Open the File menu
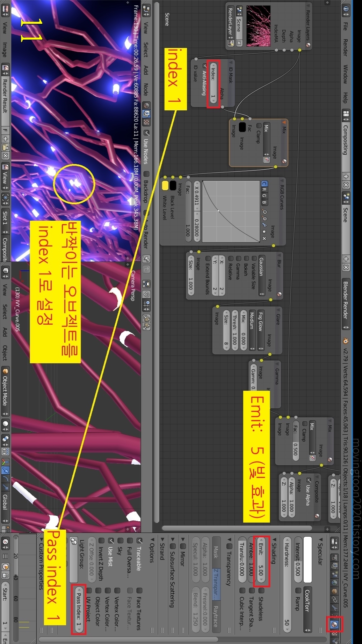 click(345, 26)
